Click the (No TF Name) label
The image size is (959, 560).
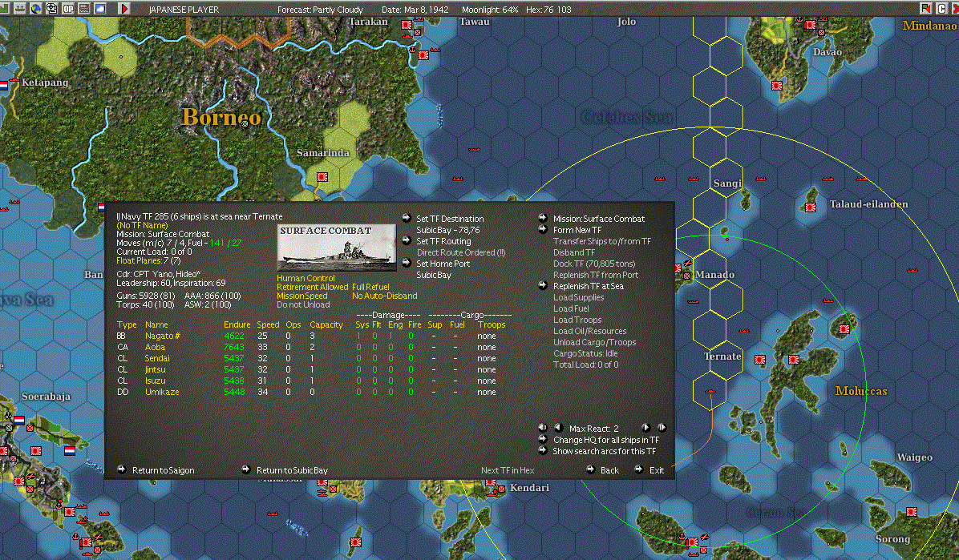pyautogui.click(x=142, y=225)
